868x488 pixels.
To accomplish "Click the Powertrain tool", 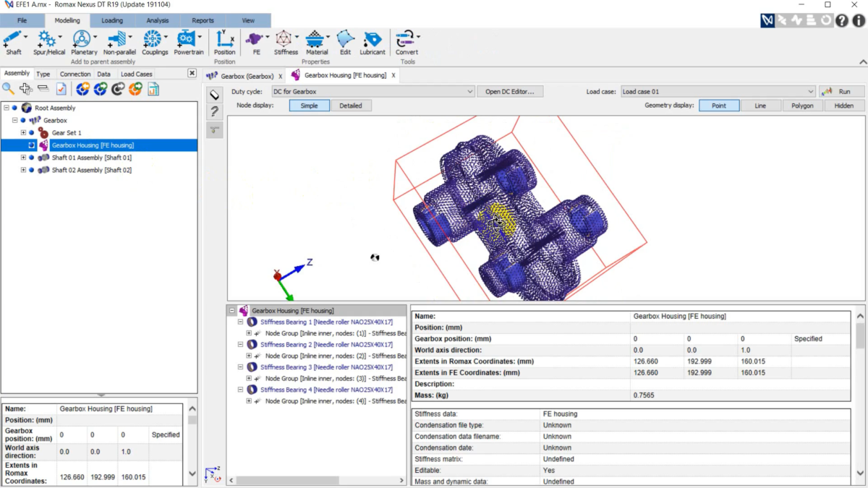I will coord(189,42).
